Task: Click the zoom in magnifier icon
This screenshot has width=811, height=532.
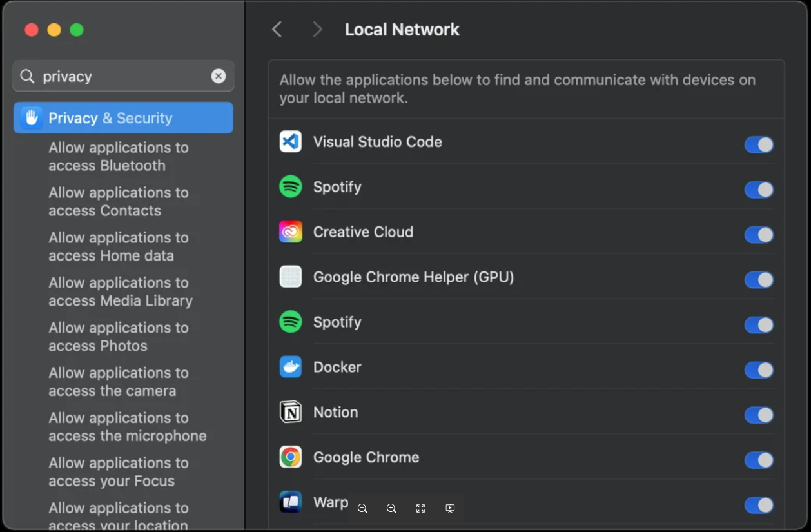Action: click(391, 509)
